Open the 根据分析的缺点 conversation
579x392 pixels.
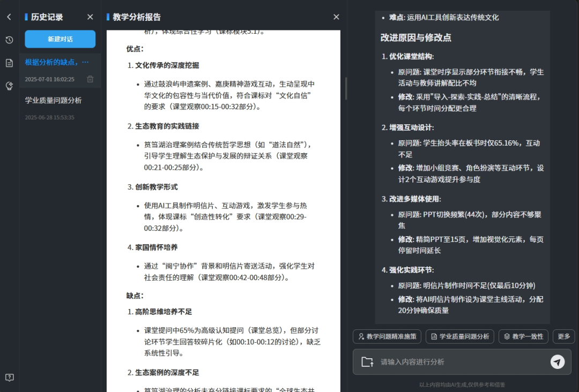56,63
